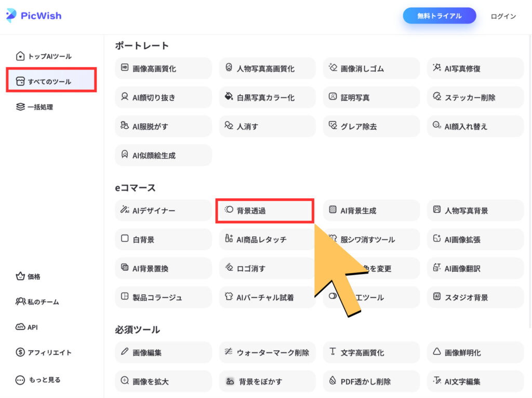Select the 画像高画質化 HD icon tool
Viewport: 532px width, 398px height.
[x=163, y=68]
